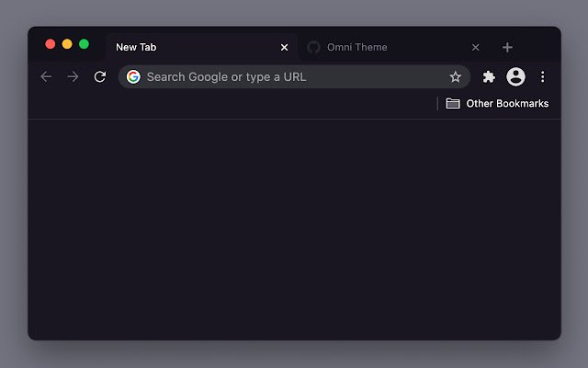Bookmark this page with the star icon
This screenshot has width=588, height=368.
coord(456,77)
